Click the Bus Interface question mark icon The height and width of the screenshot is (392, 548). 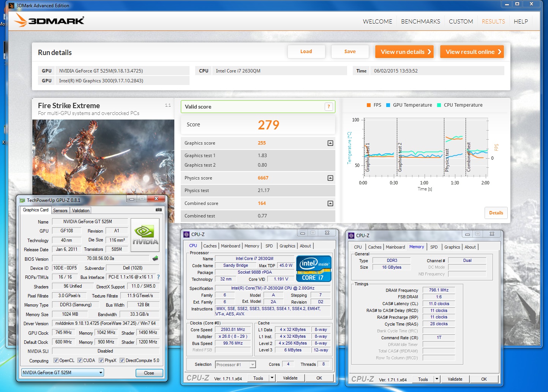pyautogui.click(x=158, y=277)
